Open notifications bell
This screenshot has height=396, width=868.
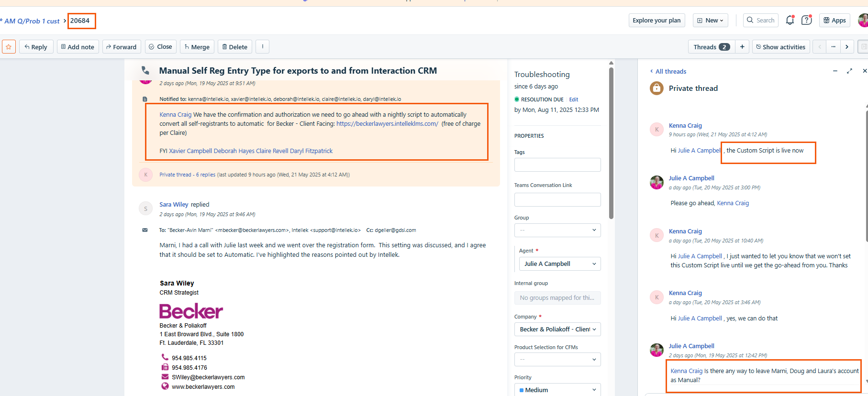[790, 20]
